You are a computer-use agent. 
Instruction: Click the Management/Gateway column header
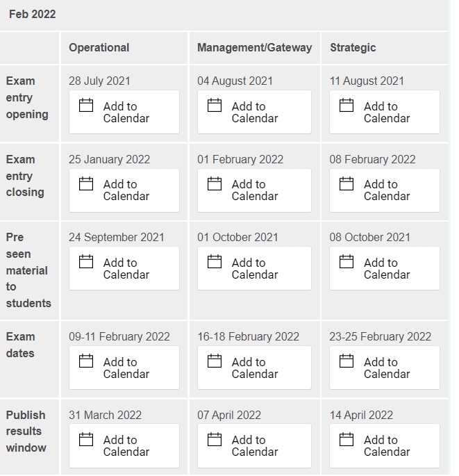coord(255,48)
